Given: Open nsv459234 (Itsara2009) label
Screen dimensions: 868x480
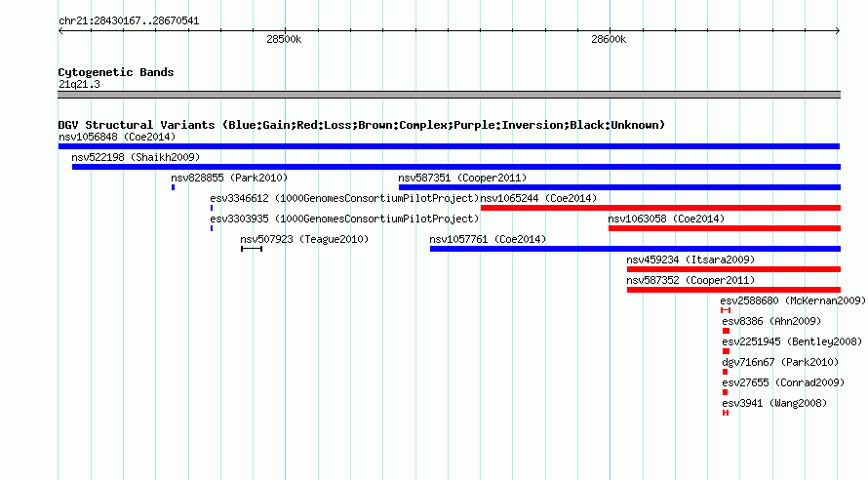Looking at the screenshot, I should coord(690,260).
